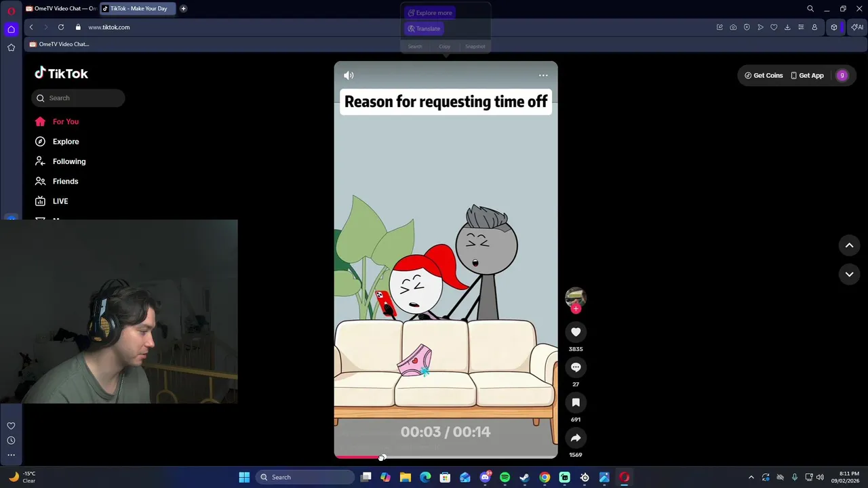Screen dimensions: 868x488
Task: Focus the TikTok search field
Action: tap(78, 98)
